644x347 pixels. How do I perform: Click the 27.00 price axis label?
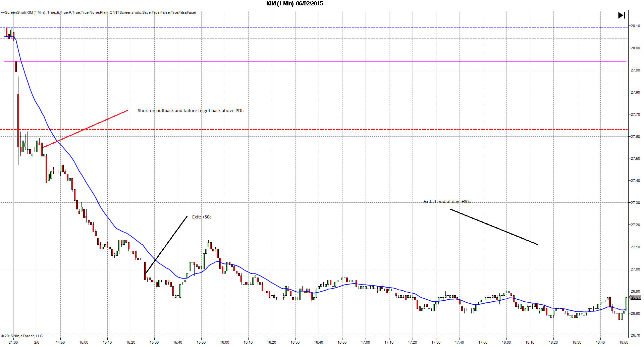[x=635, y=269]
